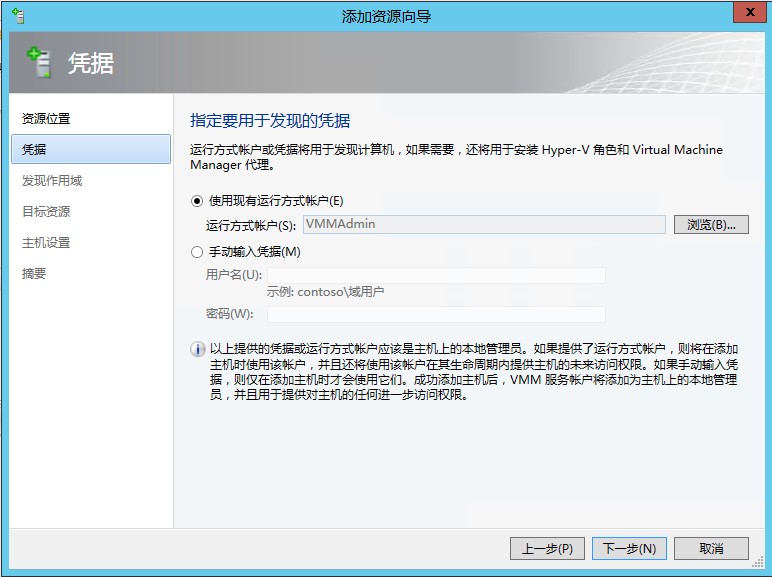Click the 运行方式帐户 field showing VMMAdmin
Viewport: 772px width, 577px height.
484,224
